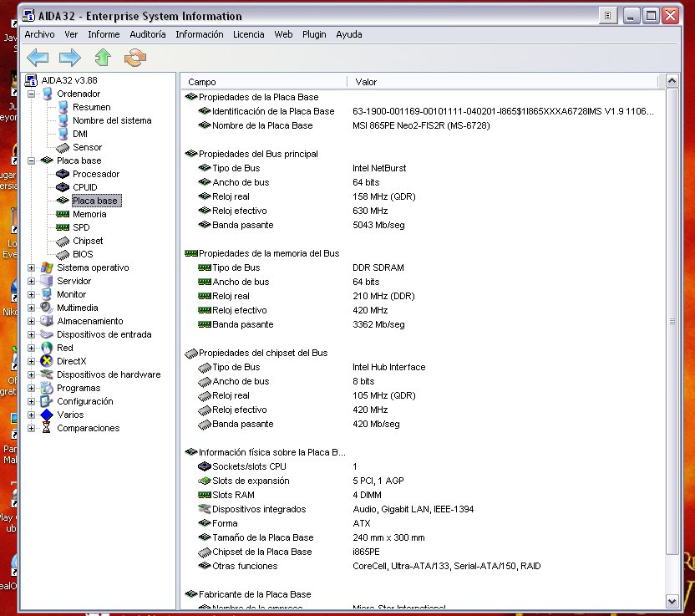Expand the Sistema operativo node

click(31, 267)
